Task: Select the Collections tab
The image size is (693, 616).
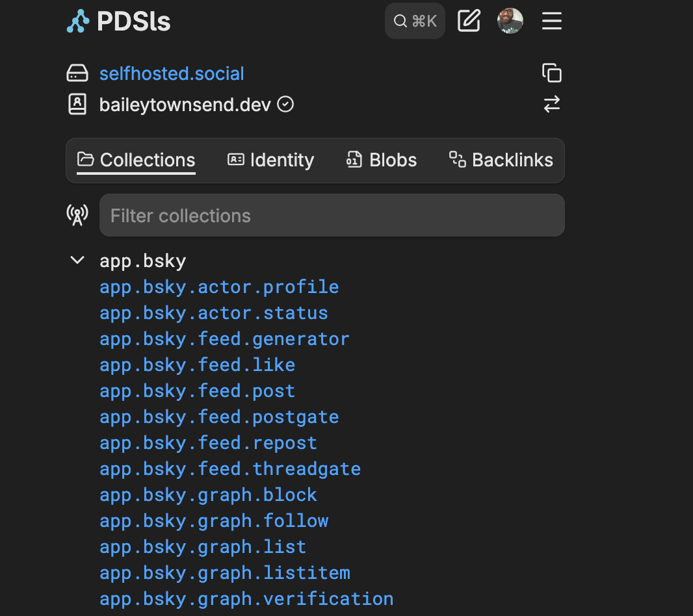Action: pos(137,160)
